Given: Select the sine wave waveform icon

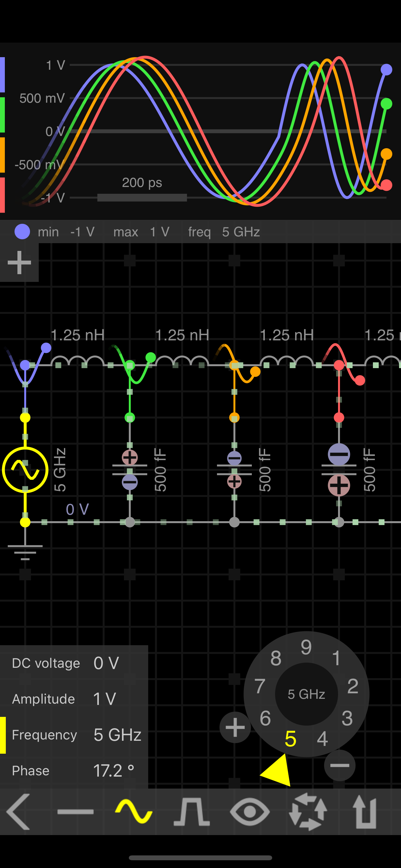Looking at the screenshot, I should pos(134,811).
